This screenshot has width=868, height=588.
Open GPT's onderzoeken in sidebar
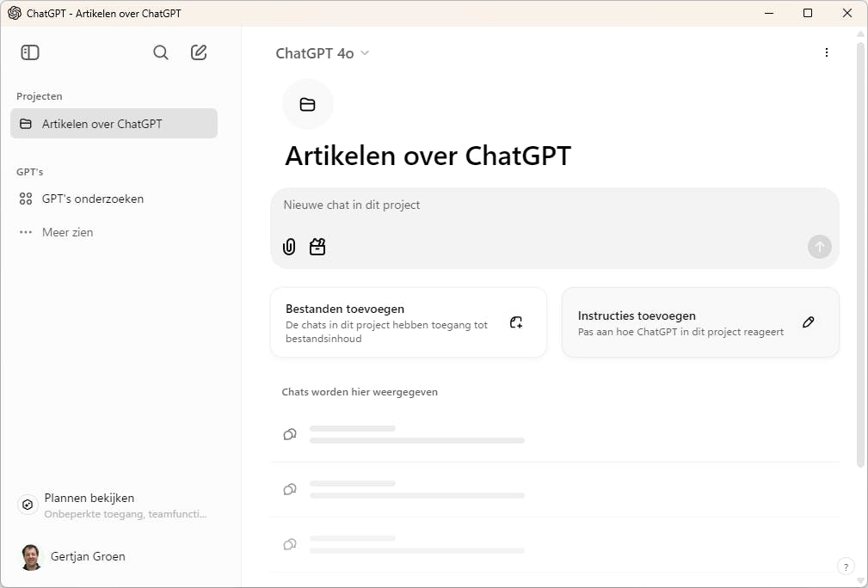pos(92,199)
